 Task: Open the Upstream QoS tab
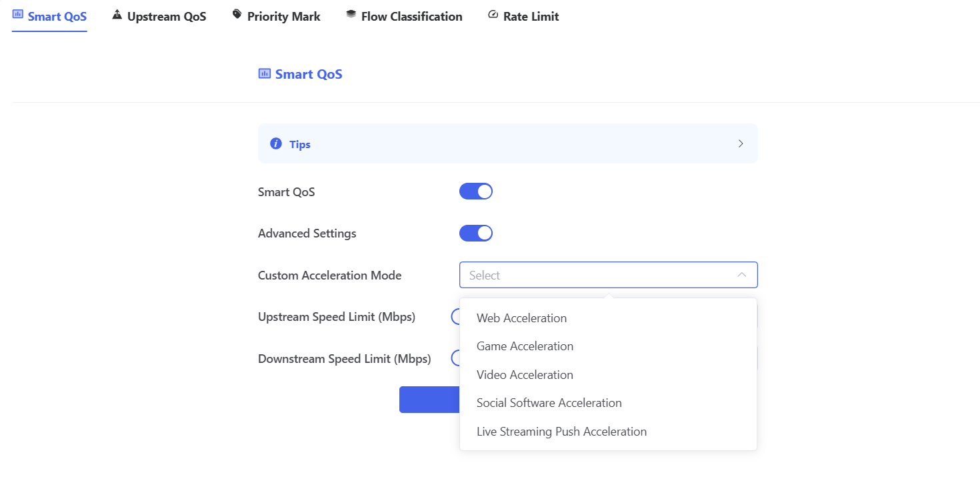coord(159,17)
